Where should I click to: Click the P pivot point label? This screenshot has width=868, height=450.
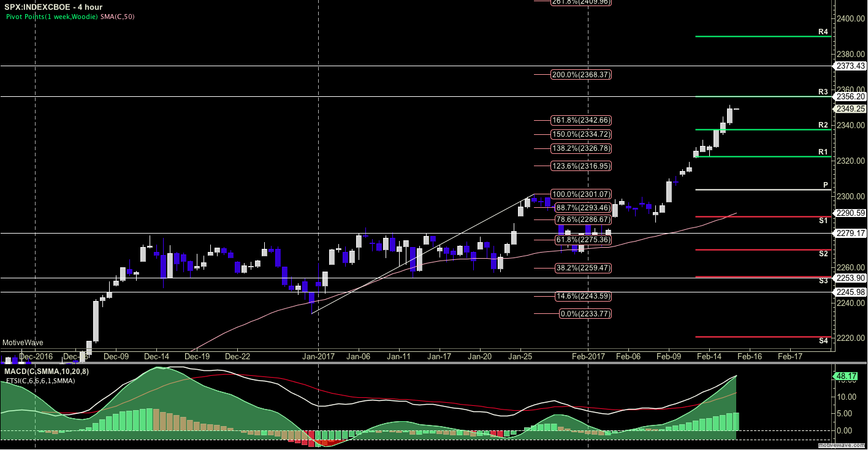pyautogui.click(x=826, y=185)
